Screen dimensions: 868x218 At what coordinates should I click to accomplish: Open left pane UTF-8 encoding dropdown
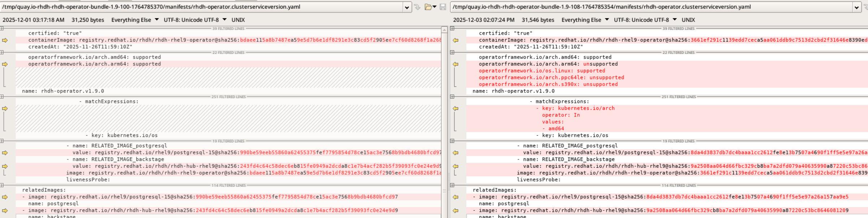224,20
